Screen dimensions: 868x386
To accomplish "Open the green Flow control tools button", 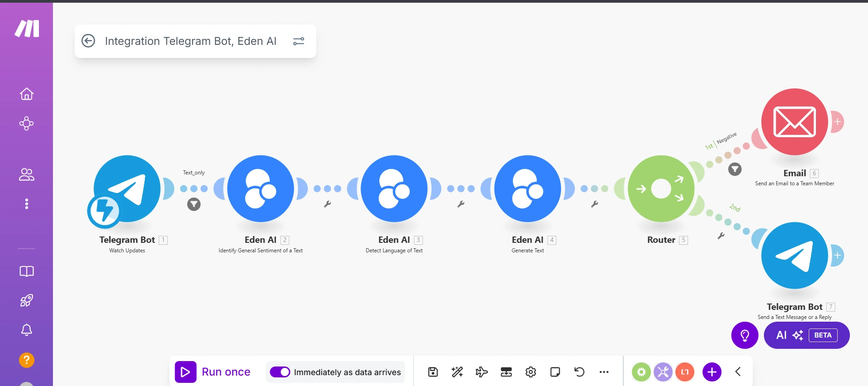I will (x=641, y=372).
